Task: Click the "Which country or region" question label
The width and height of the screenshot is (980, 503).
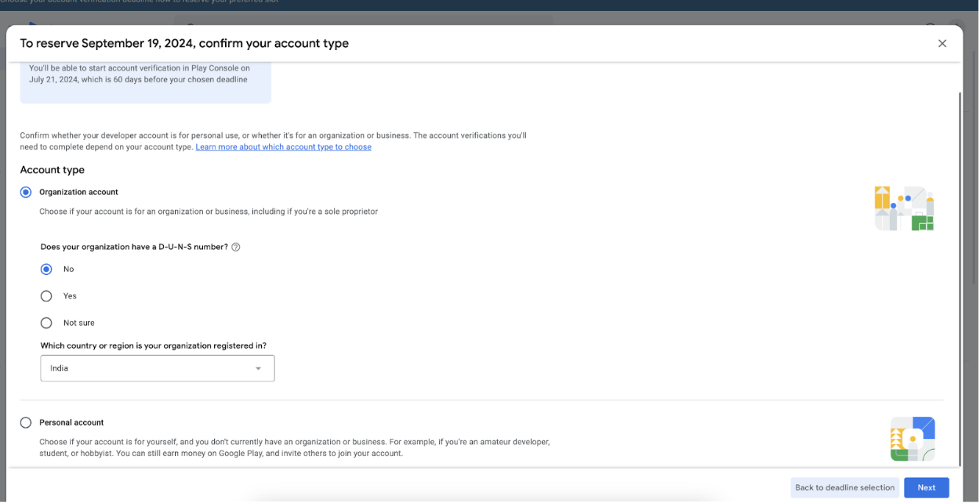Action: point(154,346)
